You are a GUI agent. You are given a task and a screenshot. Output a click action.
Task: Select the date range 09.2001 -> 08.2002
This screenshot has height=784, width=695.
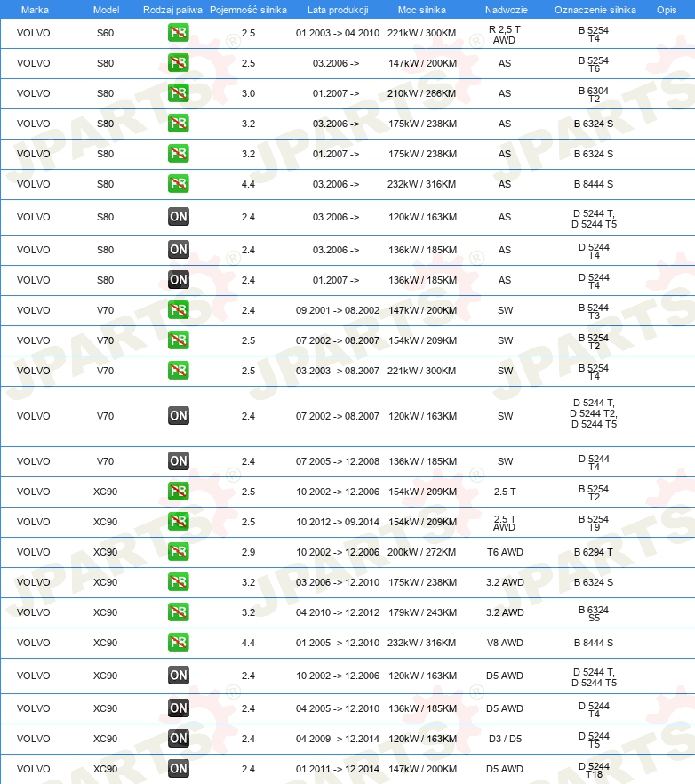coord(338,310)
